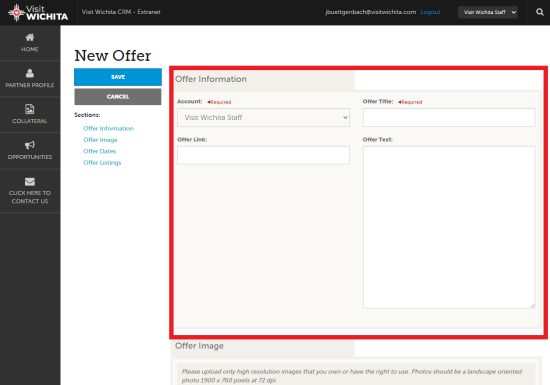The image size is (550, 385).
Task: Click inside the Offer Text area
Action: tap(449, 227)
